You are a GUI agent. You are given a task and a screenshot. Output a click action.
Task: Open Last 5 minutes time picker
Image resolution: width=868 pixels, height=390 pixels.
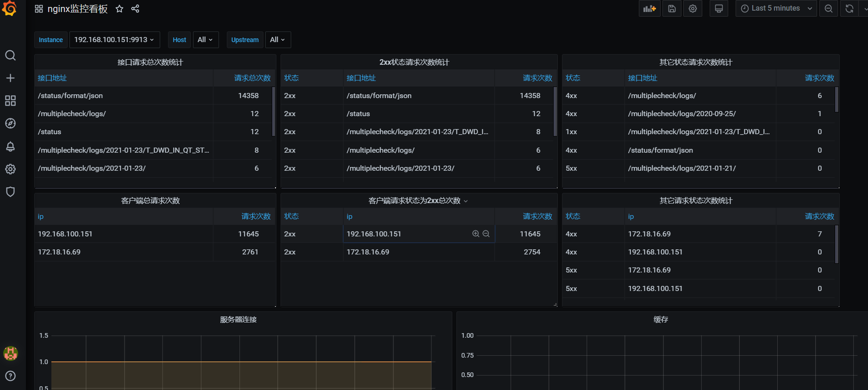pyautogui.click(x=776, y=8)
